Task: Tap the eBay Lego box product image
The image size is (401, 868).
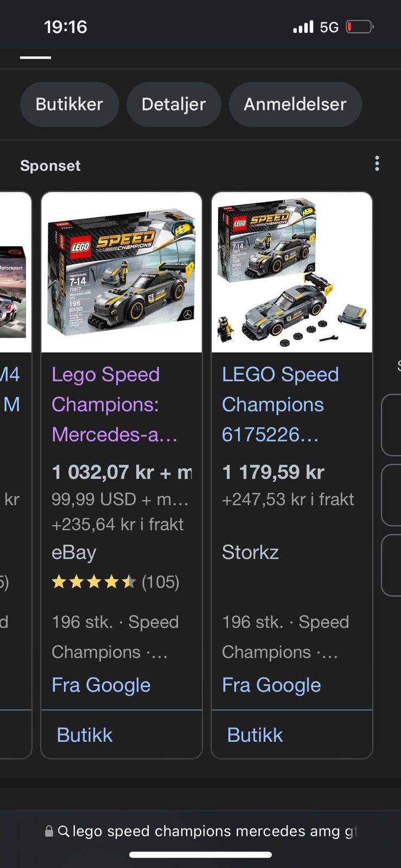Action: pos(122,272)
